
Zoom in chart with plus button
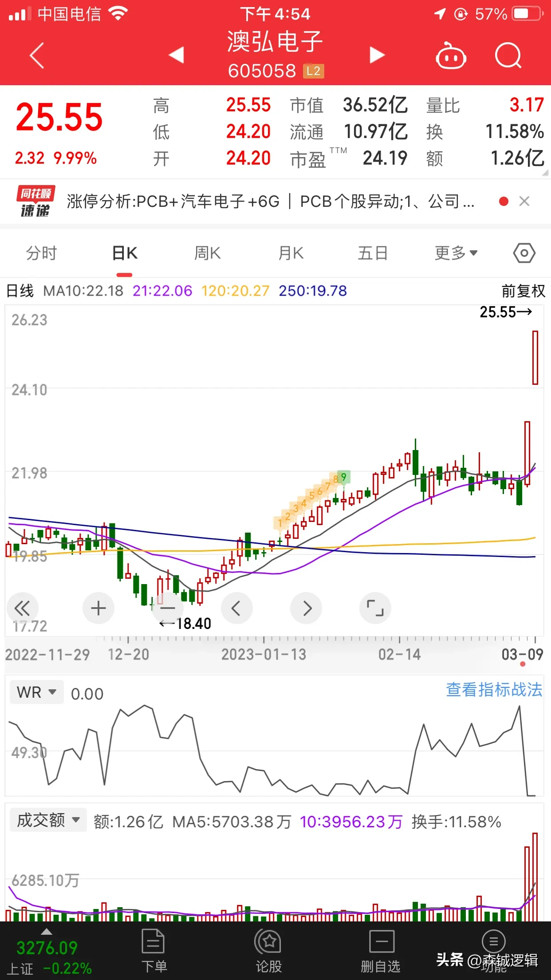[x=98, y=608]
